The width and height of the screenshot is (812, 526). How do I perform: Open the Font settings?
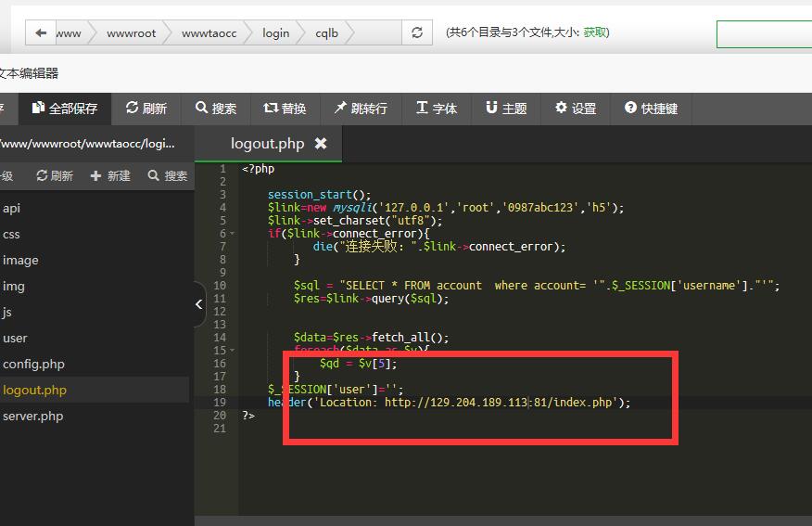coord(437,109)
